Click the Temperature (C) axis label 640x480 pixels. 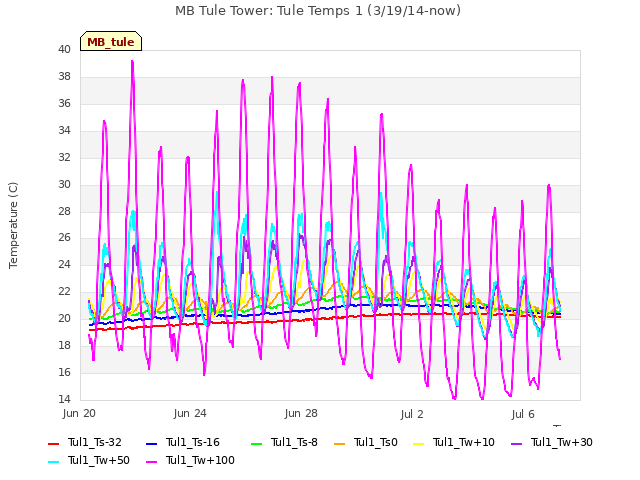(x=13, y=225)
